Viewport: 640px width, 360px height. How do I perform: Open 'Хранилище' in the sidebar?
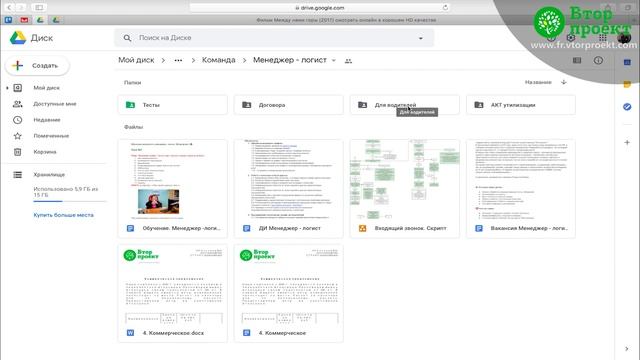pos(49,175)
